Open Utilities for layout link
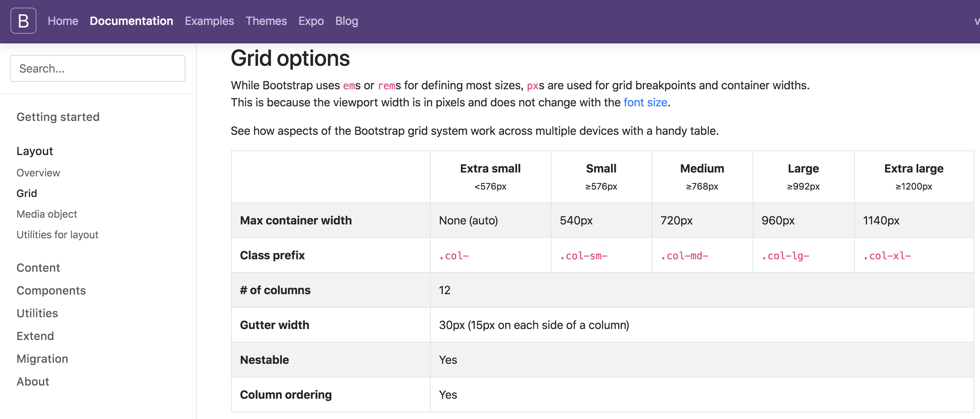The image size is (980, 419). [58, 235]
